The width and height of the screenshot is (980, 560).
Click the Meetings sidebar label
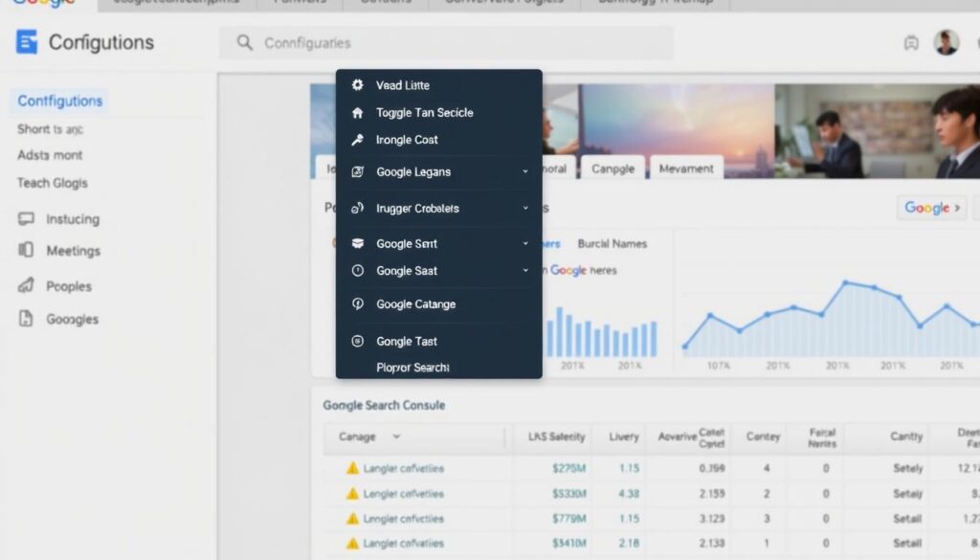(73, 251)
